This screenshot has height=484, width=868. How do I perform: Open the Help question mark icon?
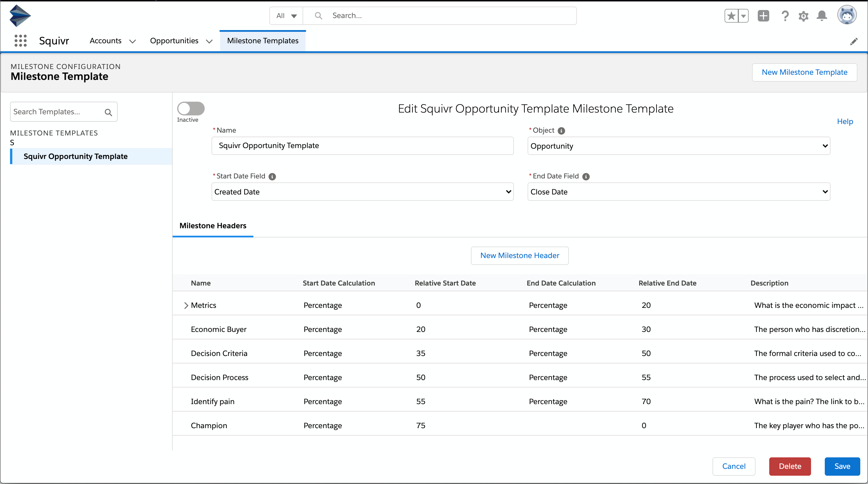click(785, 16)
